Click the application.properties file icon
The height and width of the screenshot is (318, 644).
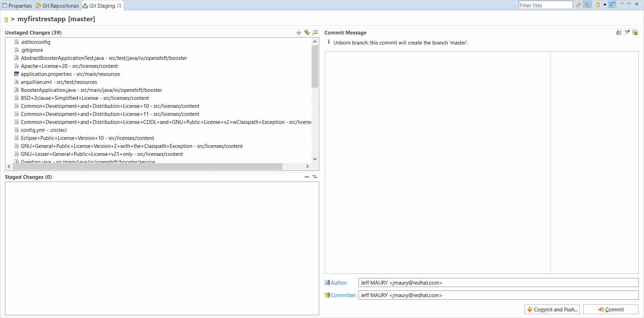point(16,74)
